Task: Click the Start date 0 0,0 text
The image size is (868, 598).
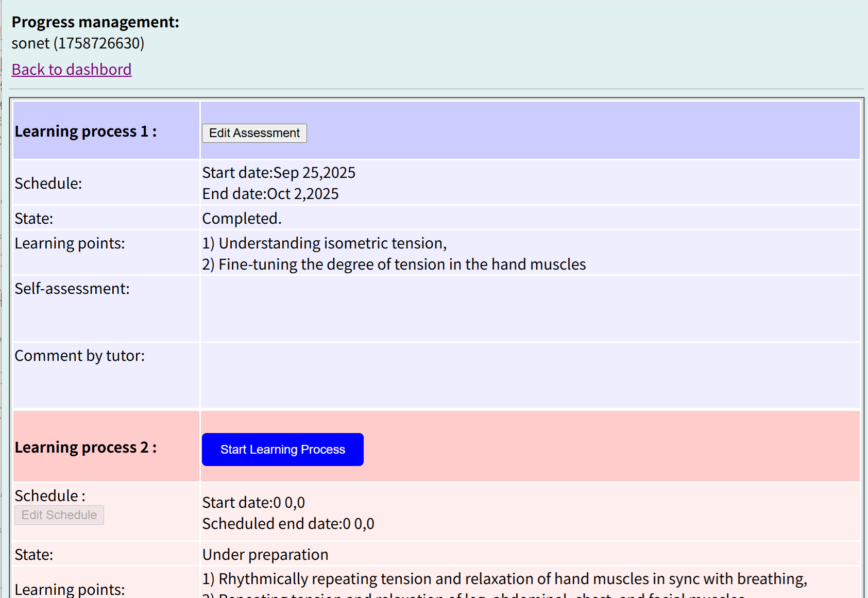Action: tap(253, 503)
